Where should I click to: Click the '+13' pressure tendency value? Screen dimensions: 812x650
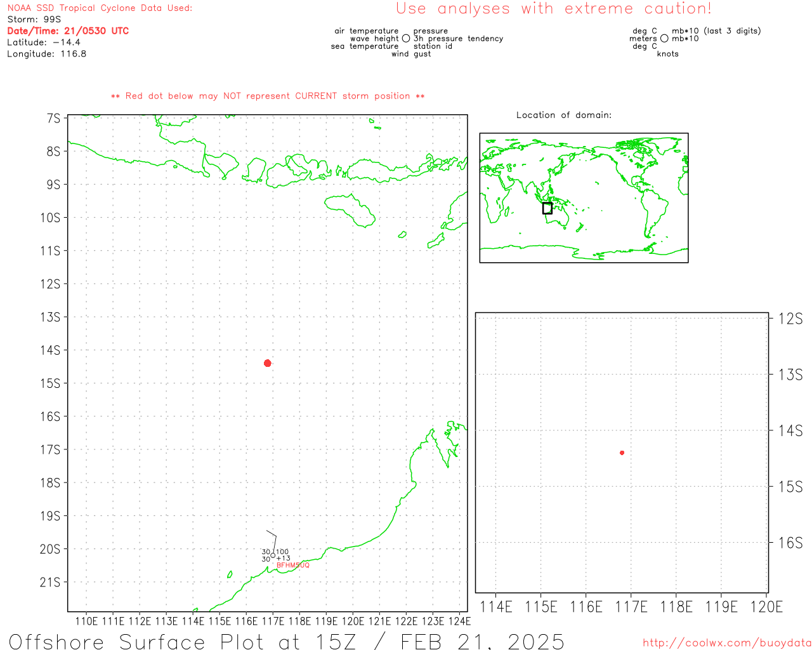click(x=283, y=559)
